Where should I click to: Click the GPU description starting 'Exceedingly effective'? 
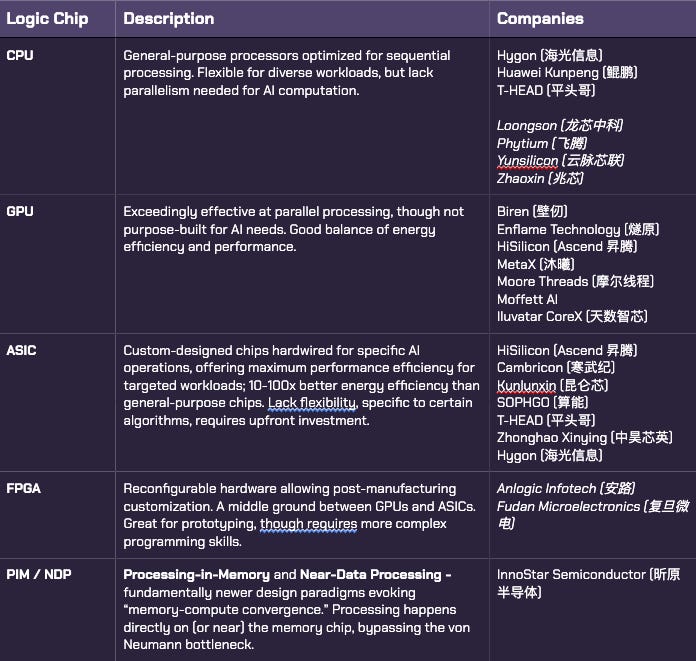293,229
